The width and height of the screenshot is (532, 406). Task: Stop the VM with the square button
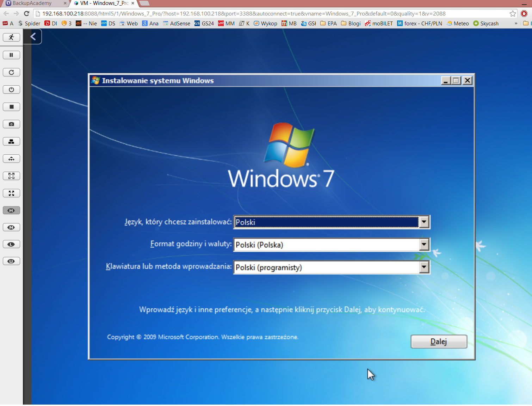coord(11,107)
